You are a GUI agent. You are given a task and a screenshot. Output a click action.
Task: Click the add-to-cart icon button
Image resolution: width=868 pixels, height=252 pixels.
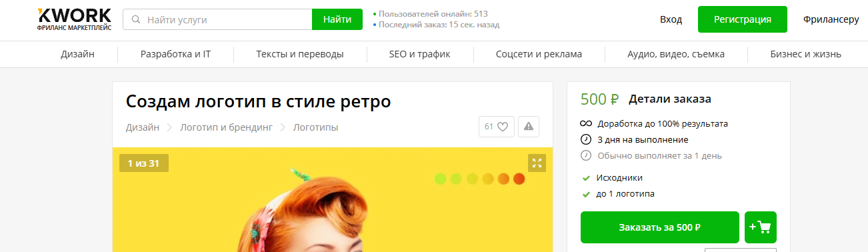click(x=761, y=227)
